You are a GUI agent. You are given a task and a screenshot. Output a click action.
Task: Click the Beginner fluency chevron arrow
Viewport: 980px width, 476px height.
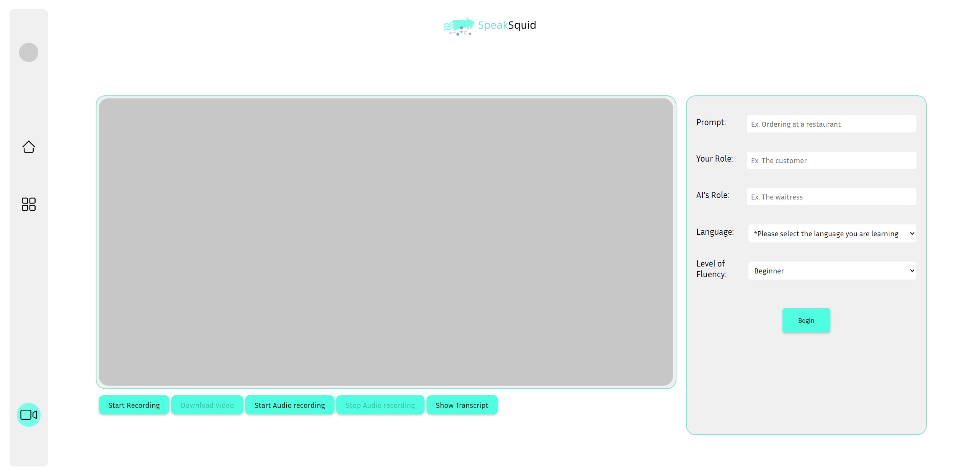(912, 271)
